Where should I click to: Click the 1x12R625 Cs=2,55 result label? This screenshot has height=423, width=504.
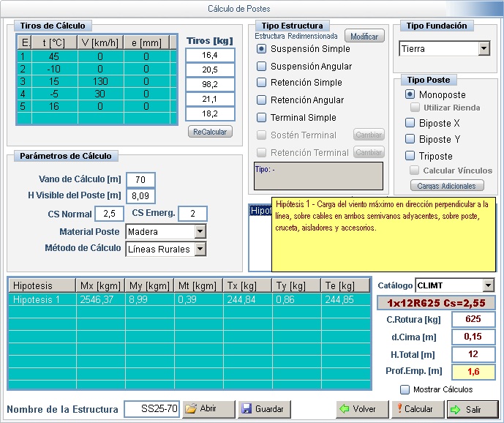coord(436,303)
